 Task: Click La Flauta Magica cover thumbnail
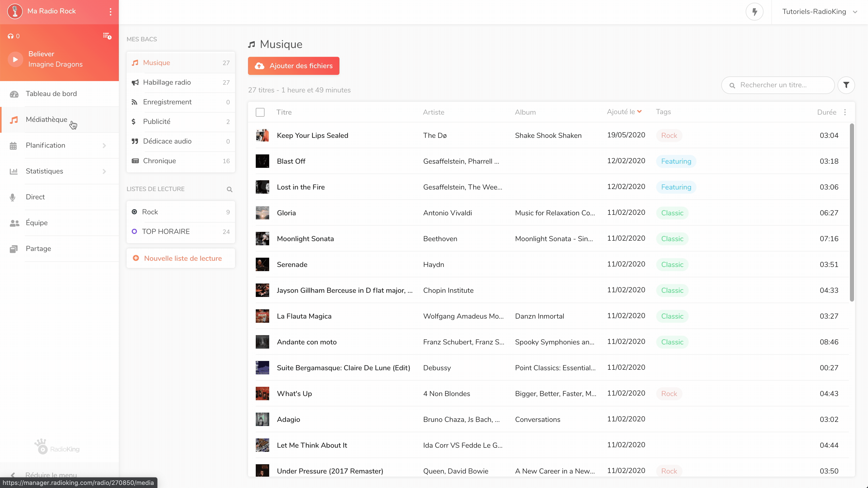(262, 316)
